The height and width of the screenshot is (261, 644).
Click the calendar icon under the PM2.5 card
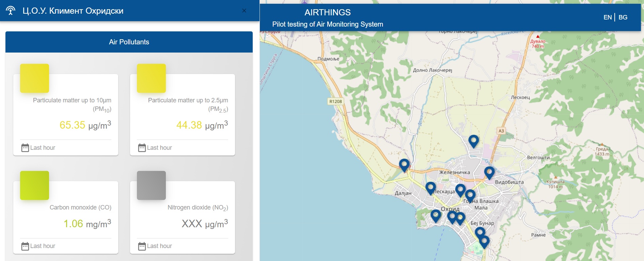click(142, 148)
